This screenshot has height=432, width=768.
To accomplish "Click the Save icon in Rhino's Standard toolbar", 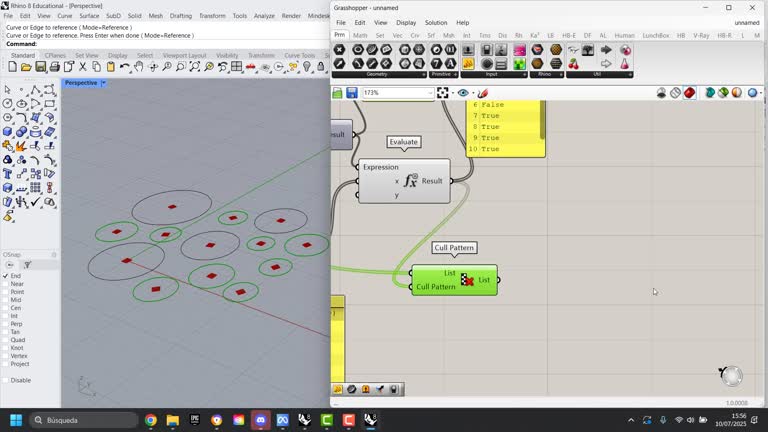I will [39, 67].
